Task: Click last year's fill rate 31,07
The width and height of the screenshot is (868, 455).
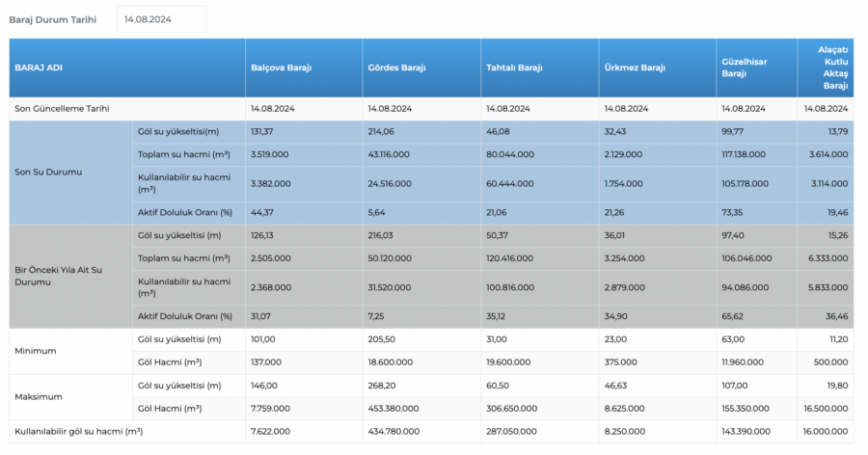Action: (261, 316)
